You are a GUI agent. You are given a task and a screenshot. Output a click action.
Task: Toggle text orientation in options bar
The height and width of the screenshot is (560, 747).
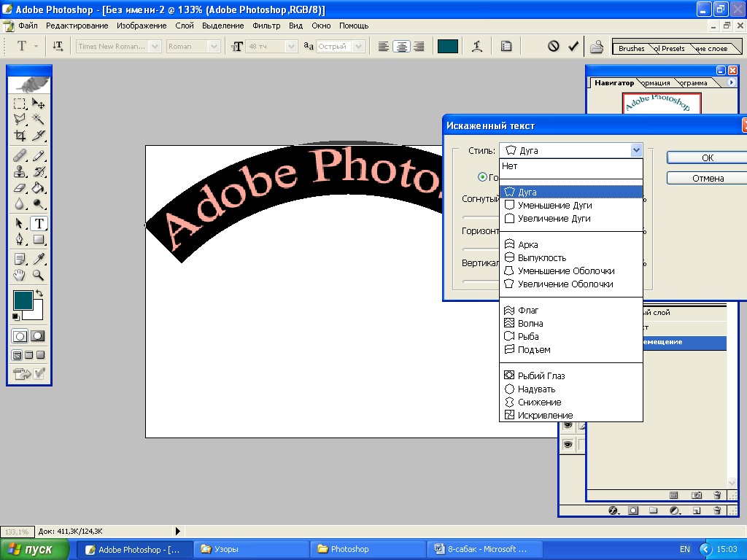click(x=58, y=46)
